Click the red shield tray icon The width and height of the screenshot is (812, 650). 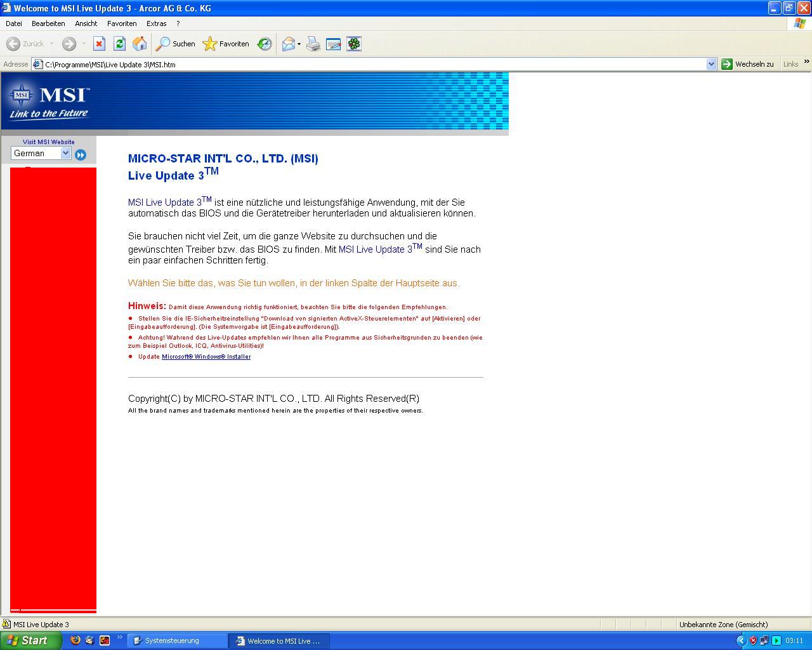[x=753, y=640]
